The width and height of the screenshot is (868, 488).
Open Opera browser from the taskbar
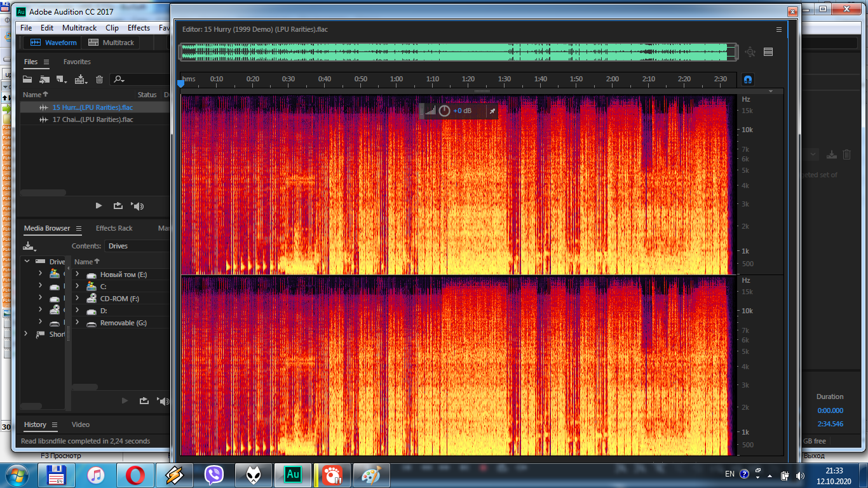click(135, 475)
